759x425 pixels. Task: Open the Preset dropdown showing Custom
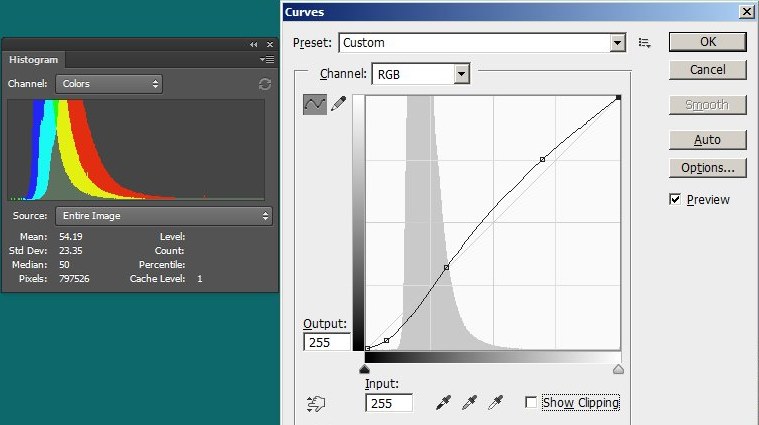click(x=482, y=43)
